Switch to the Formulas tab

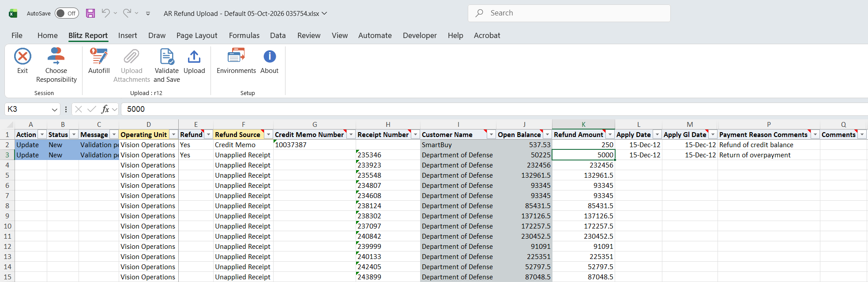click(x=244, y=35)
